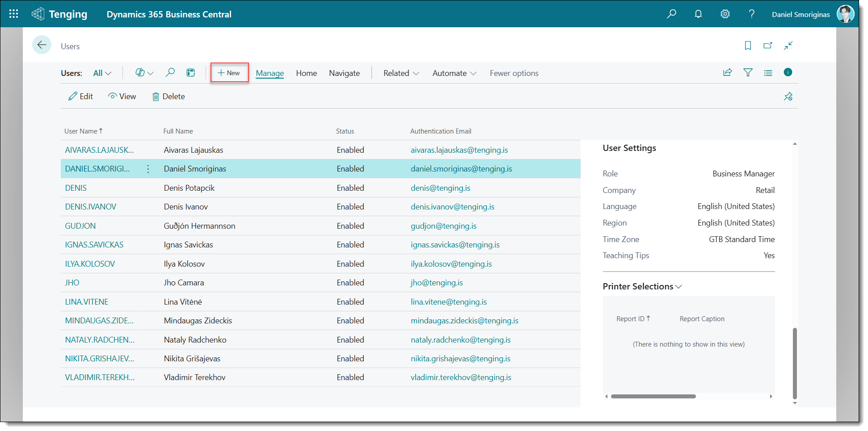This screenshot has height=431, width=868.
Task: Change list layout view icon
Action: [x=768, y=73]
